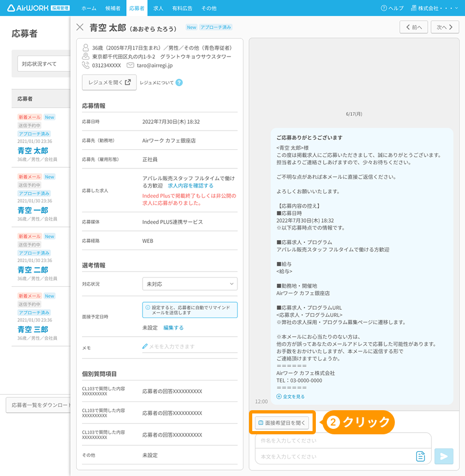Click the memo input field
The width and height of the screenshot is (465, 476).
(190, 347)
